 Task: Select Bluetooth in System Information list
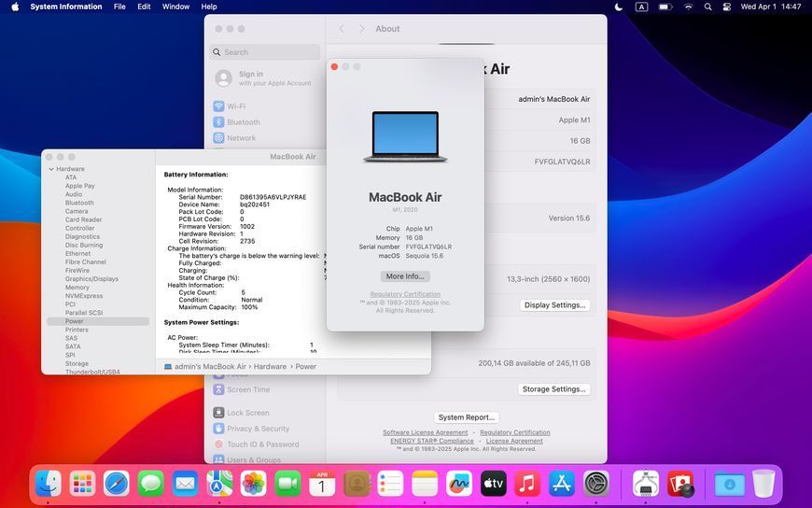click(x=79, y=203)
